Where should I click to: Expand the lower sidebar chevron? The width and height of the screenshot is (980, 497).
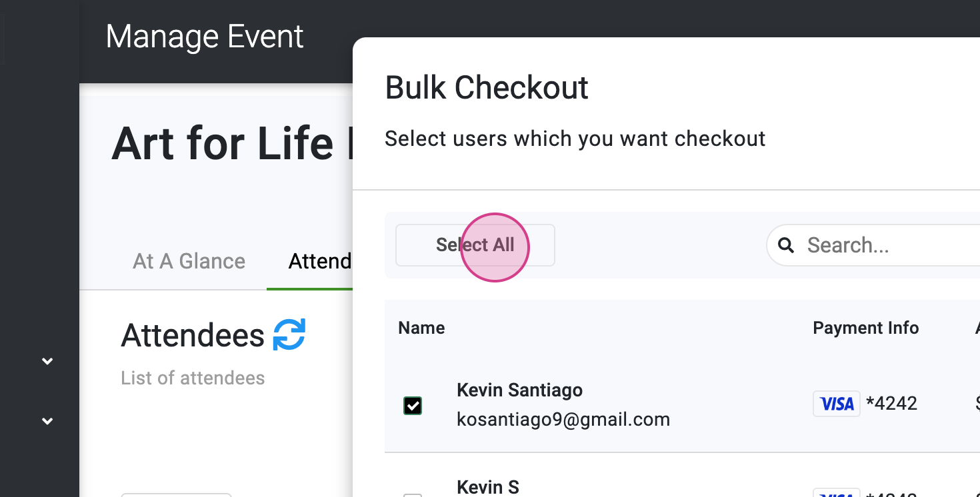[x=47, y=421]
